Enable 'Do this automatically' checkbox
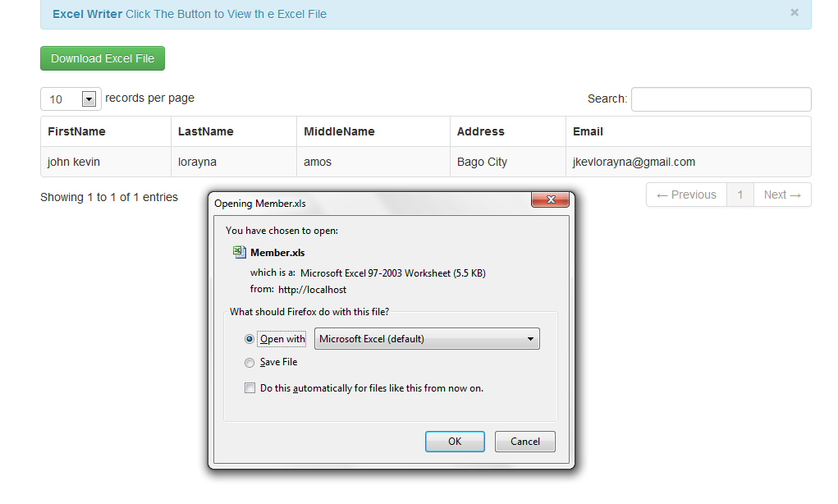 [x=250, y=388]
